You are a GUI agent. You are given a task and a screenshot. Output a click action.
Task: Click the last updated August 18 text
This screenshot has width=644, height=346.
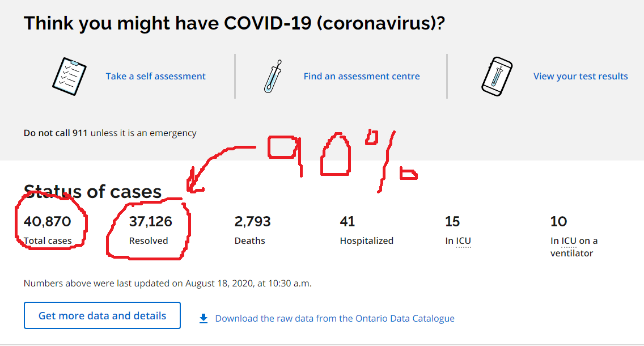[168, 284]
